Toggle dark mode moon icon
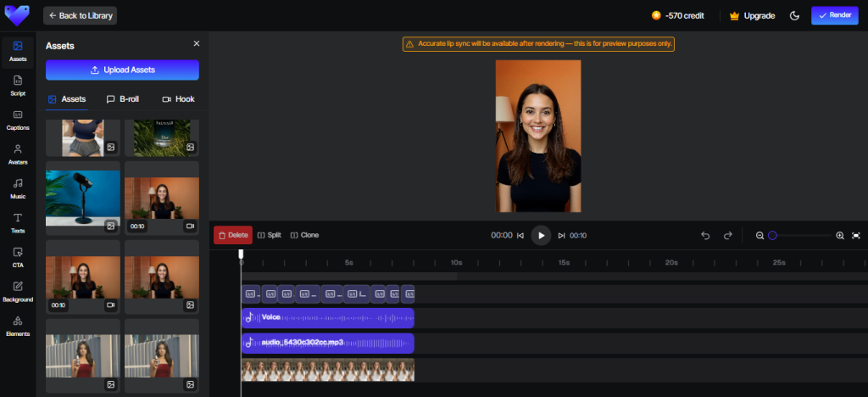Screen dimensions: 868x397 click(794, 15)
